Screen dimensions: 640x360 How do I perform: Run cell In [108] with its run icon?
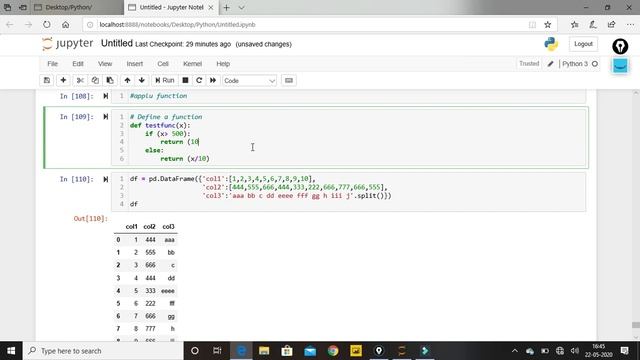click(106, 96)
